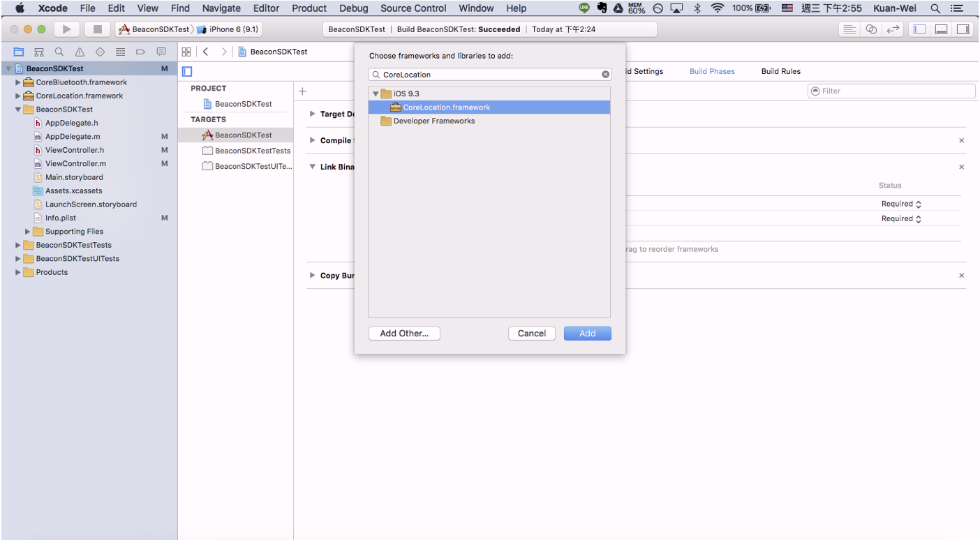Screen dimensions: 980x540
Task: Click the Run (play) button in toolbar
Action: coord(67,29)
